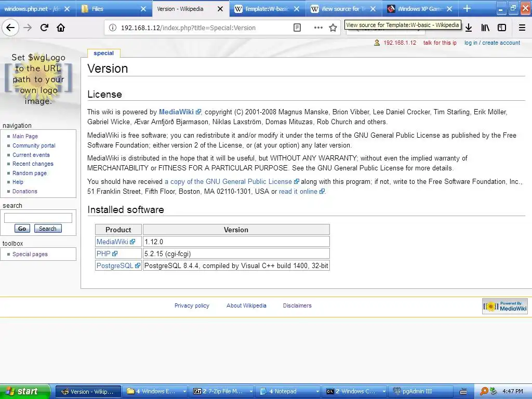
Task: Open the Recent changes link
Action: click(33, 164)
